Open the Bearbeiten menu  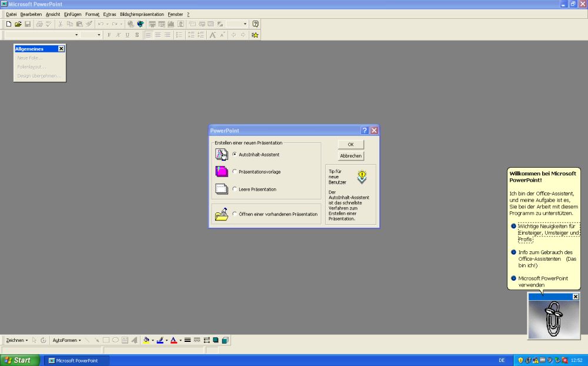point(31,14)
